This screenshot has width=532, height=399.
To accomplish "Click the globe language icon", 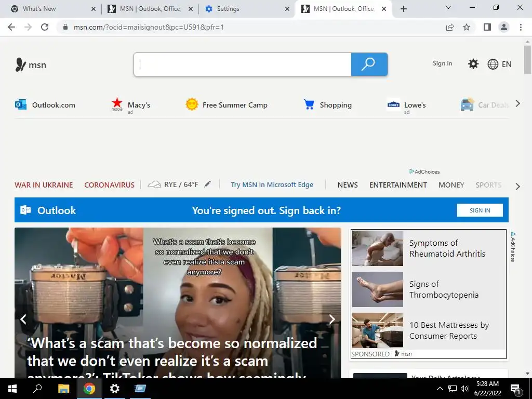I will [493, 64].
